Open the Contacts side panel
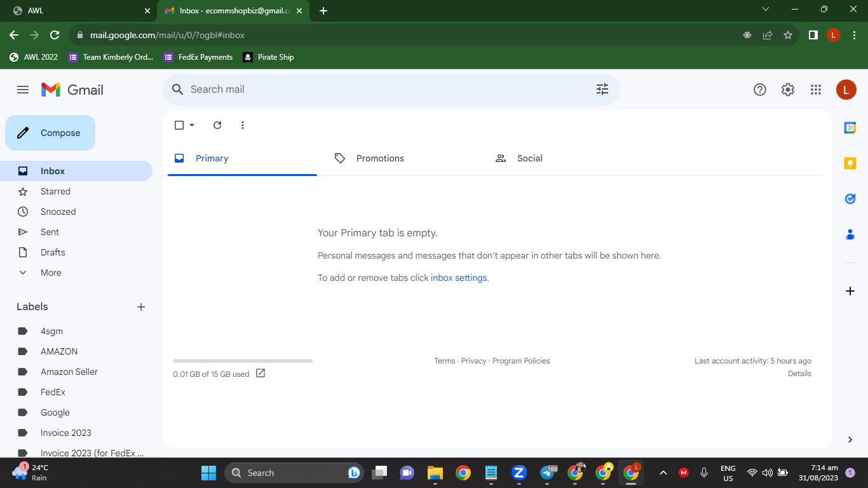 [850, 234]
